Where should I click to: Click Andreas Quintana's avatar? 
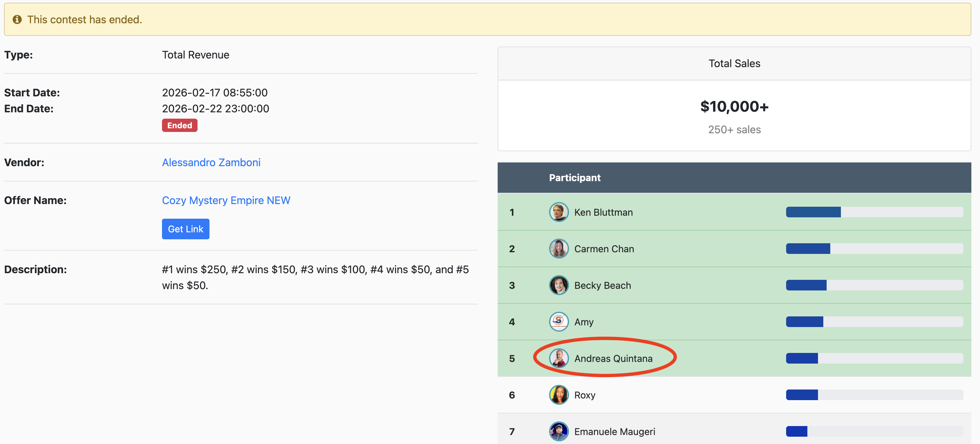[558, 358]
